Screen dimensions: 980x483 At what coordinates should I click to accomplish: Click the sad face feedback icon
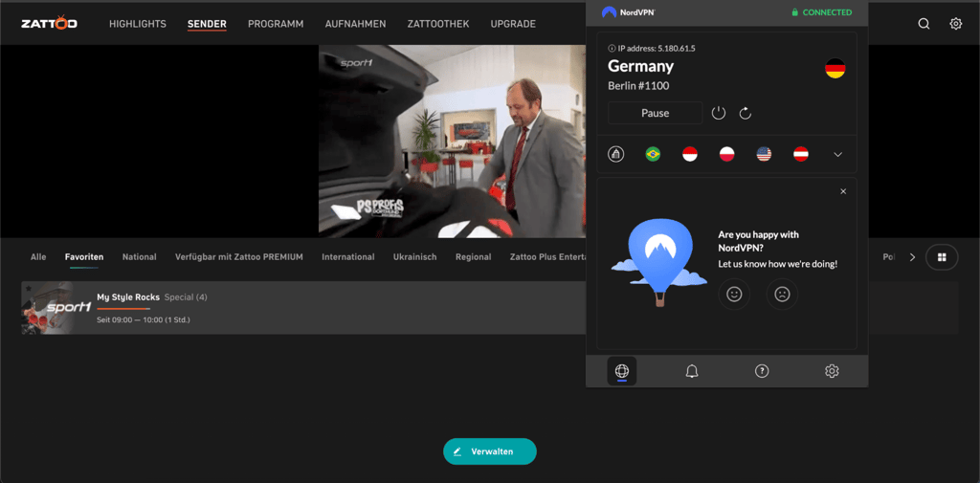click(783, 294)
